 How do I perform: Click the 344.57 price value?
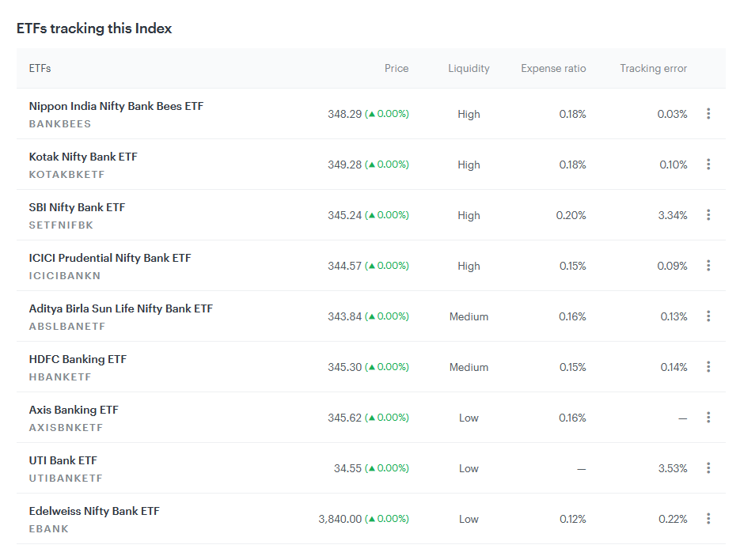click(x=345, y=266)
